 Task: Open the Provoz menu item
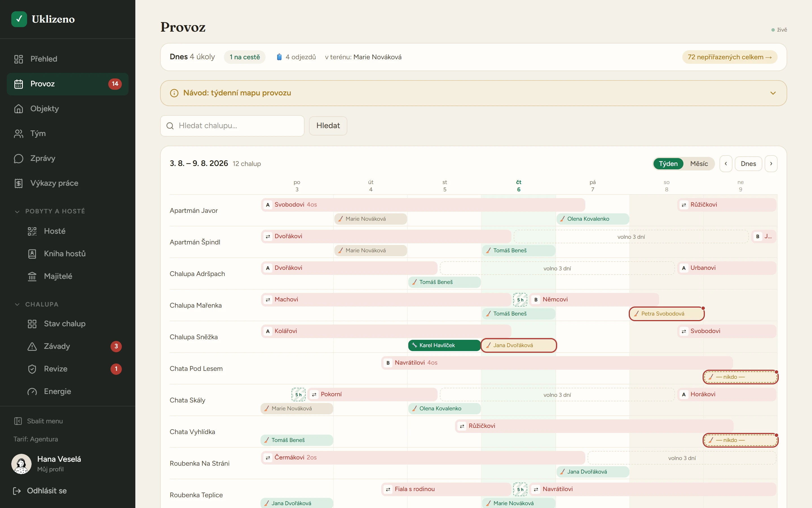(x=67, y=84)
